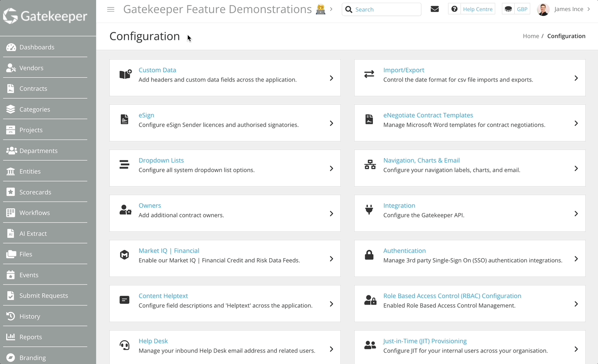Expand the Import/Export card chevron
This screenshot has height=364, width=598.
coord(576,78)
